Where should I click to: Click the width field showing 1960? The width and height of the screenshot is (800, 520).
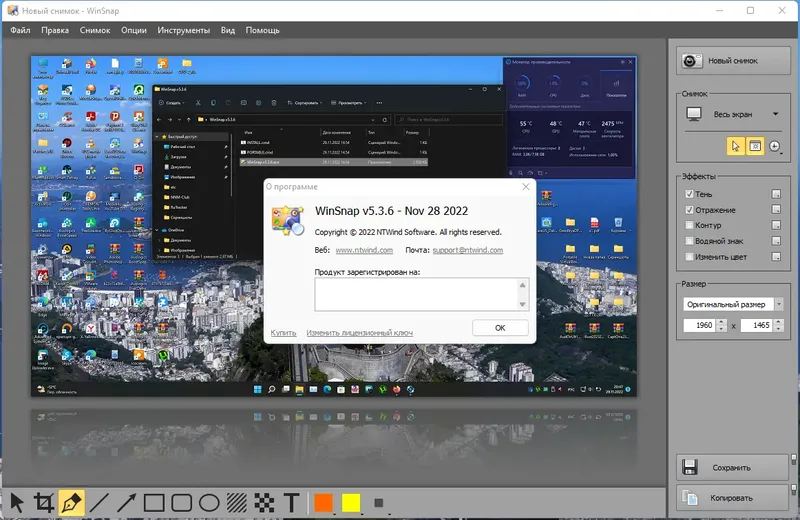(700, 325)
